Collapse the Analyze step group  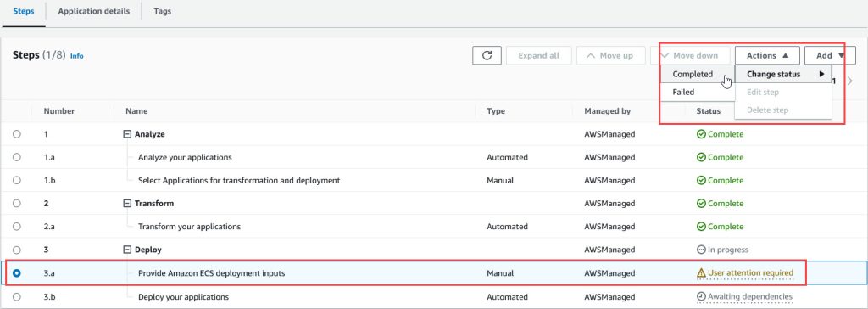point(127,134)
